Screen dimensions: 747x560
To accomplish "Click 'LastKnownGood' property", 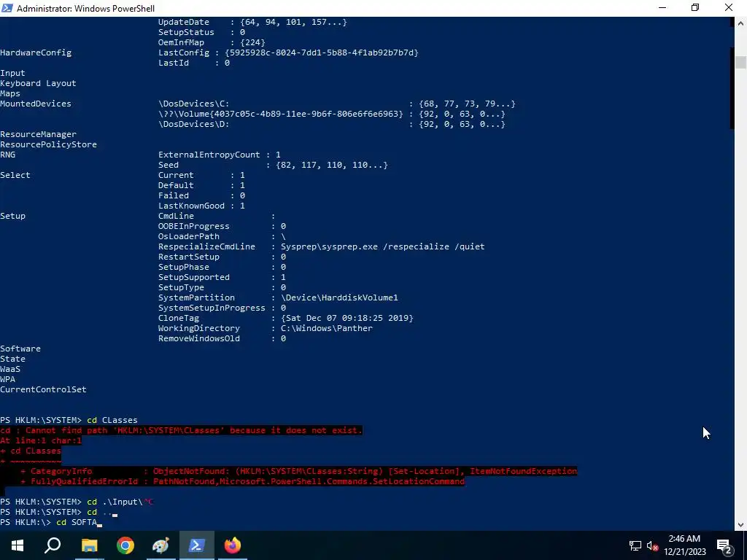I will click(192, 206).
